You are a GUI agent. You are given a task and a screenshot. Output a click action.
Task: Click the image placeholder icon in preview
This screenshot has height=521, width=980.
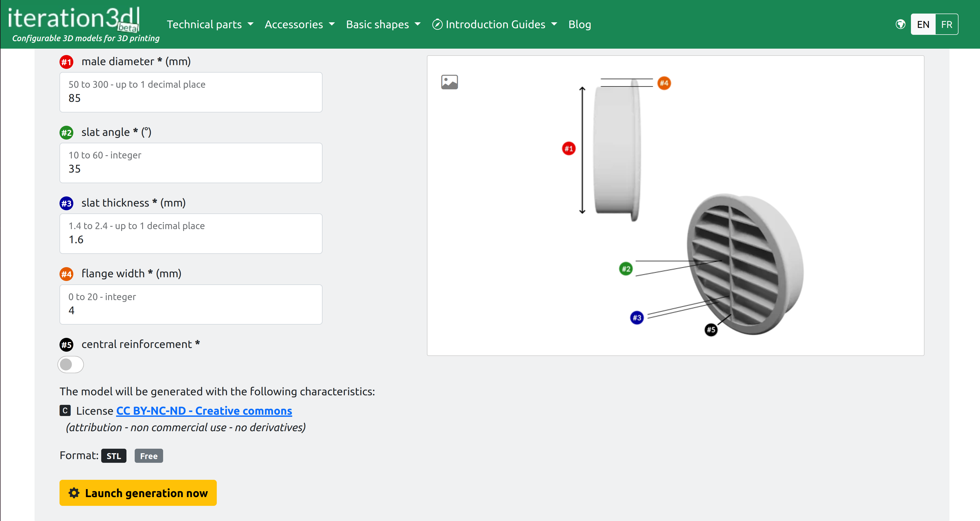449,82
